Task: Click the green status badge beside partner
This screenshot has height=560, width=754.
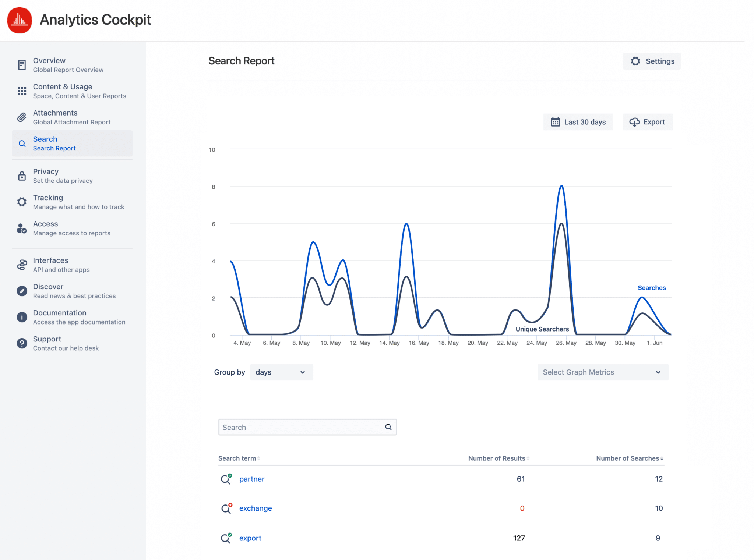Action: pyautogui.click(x=230, y=475)
